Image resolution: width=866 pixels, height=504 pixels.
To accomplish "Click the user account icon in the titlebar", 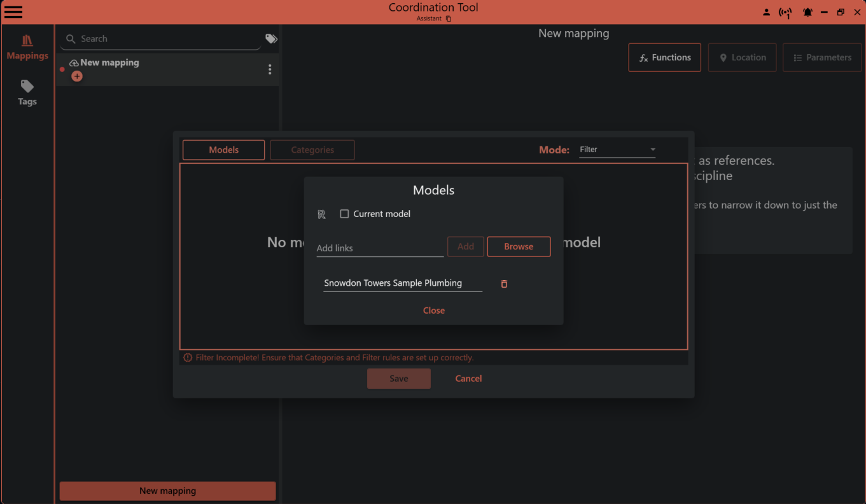I will click(766, 11).
